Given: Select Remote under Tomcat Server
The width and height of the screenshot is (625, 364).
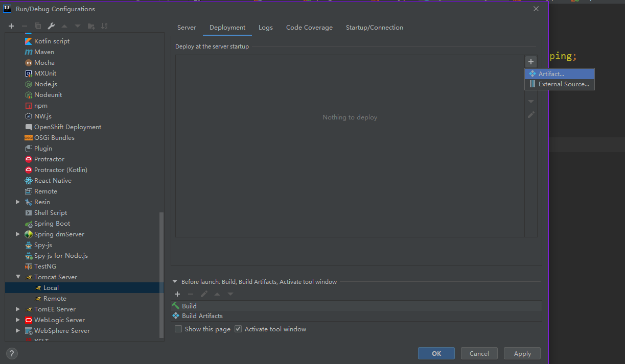Looking at the screenshot, I should (x=84, y=299).
